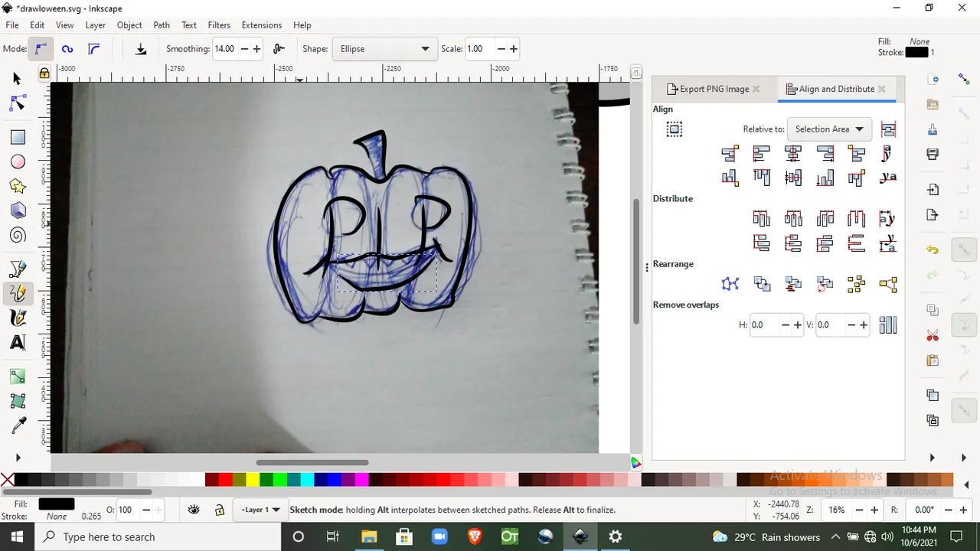
Task: Click the canvas horizontal scrollbar
Action: point(312,462)
